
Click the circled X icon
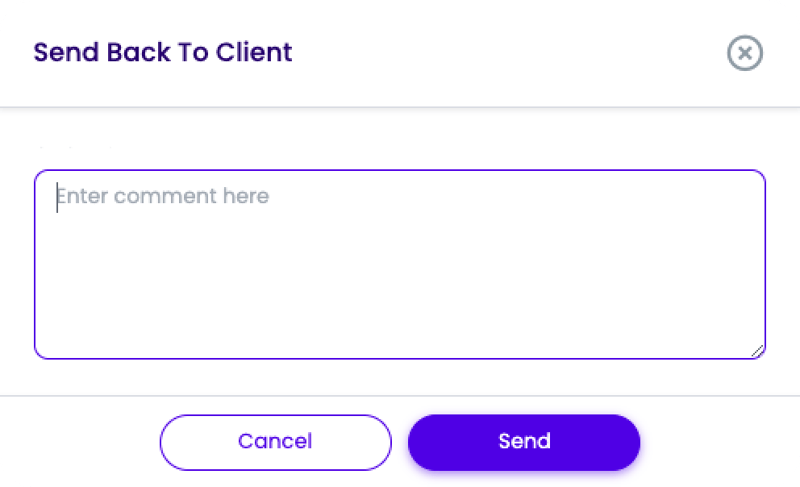point(744,53)
